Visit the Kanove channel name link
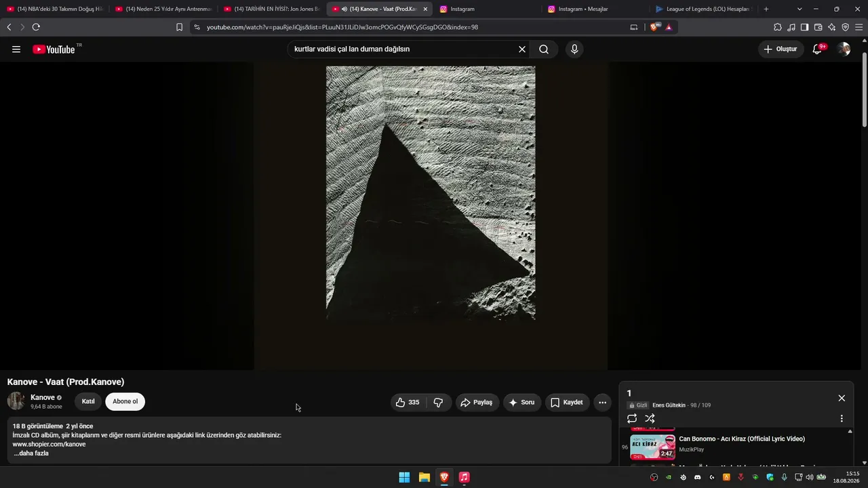868x488 pixels. (43, 397)
